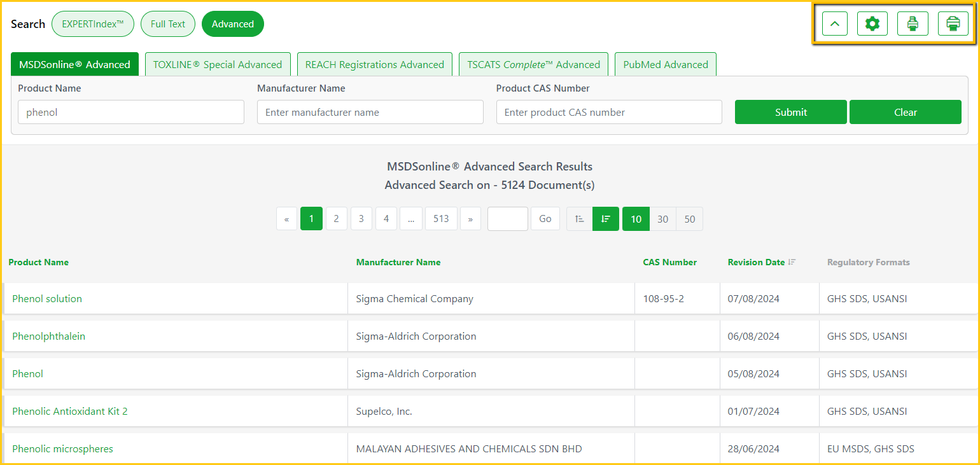The height and width of the screenshot is (465, 980).
Task: Sort results in ascending order
Action: pos(579,219)
